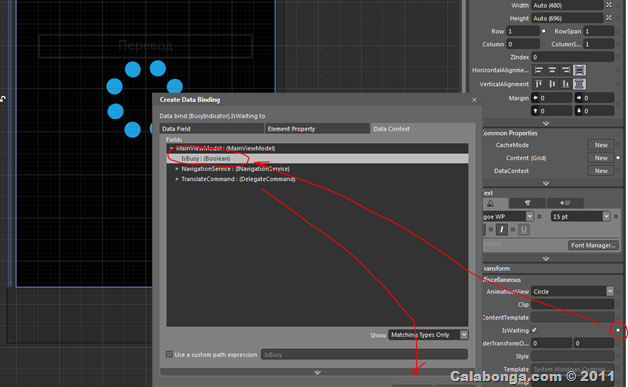Click the Height input field
Viewport: 628px width, 387px height.
click(x=567, y=18)
